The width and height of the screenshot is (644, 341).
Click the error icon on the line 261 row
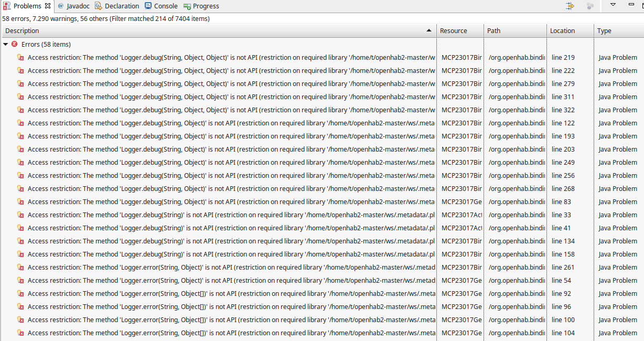pos(20,267)
